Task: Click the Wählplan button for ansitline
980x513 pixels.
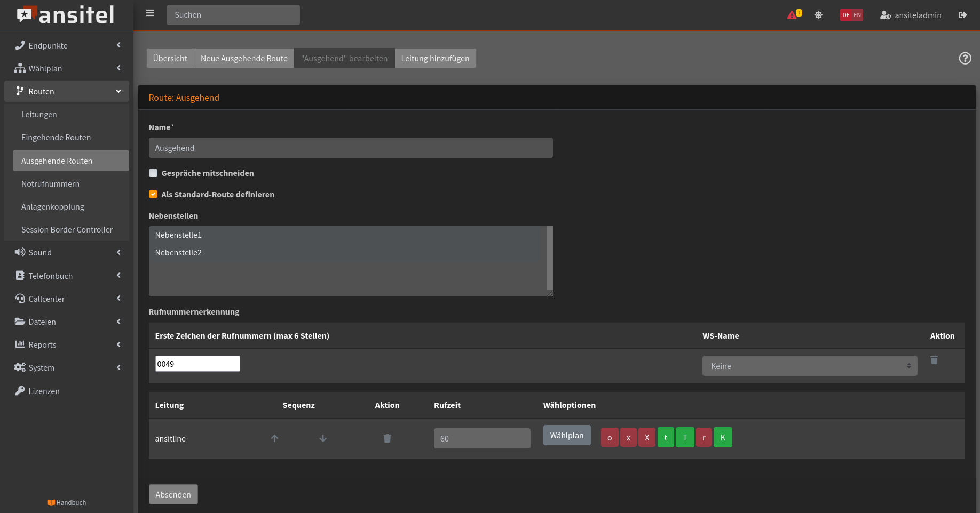Action: (x=566, y=435)
